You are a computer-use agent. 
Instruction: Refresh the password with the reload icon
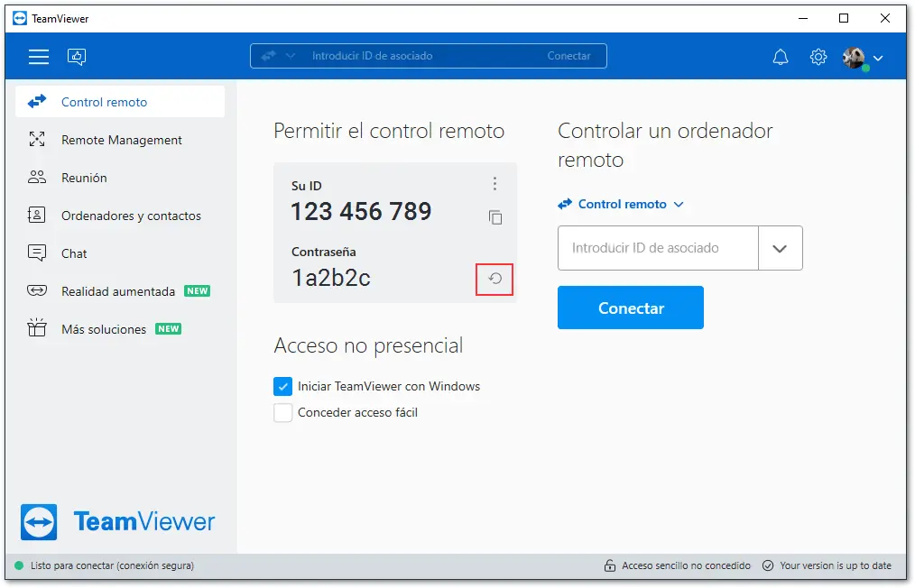point(494,279)
